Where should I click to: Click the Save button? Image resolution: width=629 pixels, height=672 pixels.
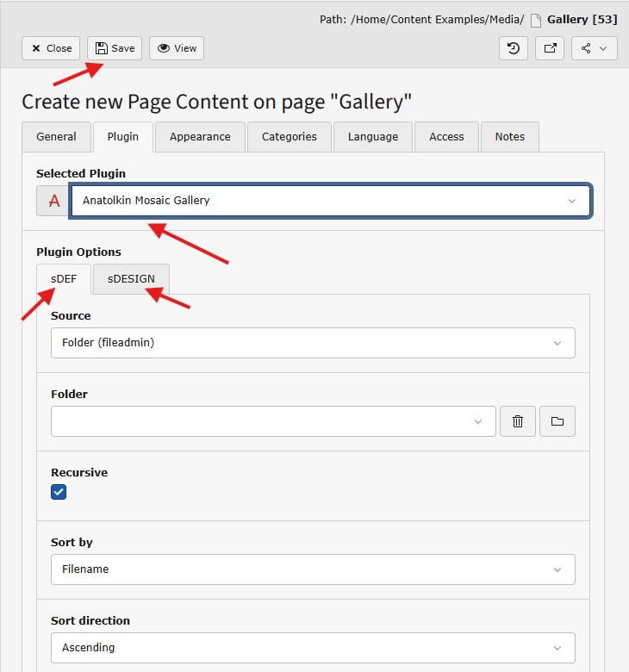coord(115,48)
